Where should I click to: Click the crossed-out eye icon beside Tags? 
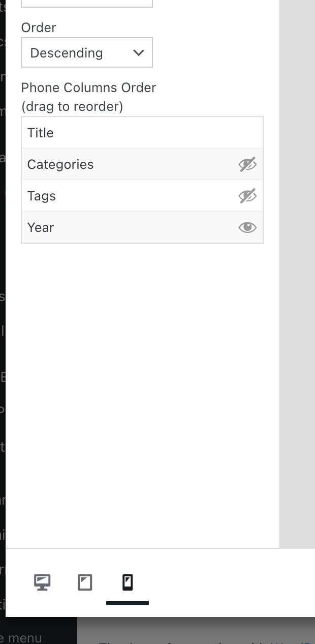[247, 195]
